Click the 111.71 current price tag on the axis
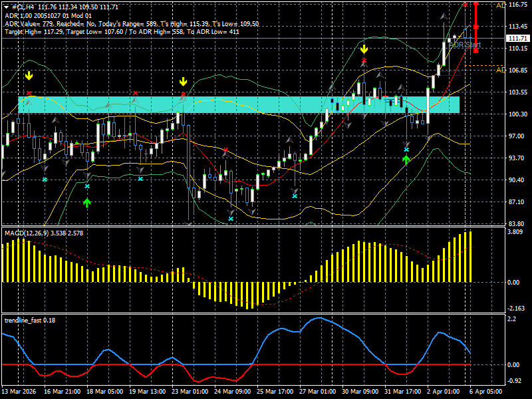Viewport: 532px width, 399px height. (518, 39)
